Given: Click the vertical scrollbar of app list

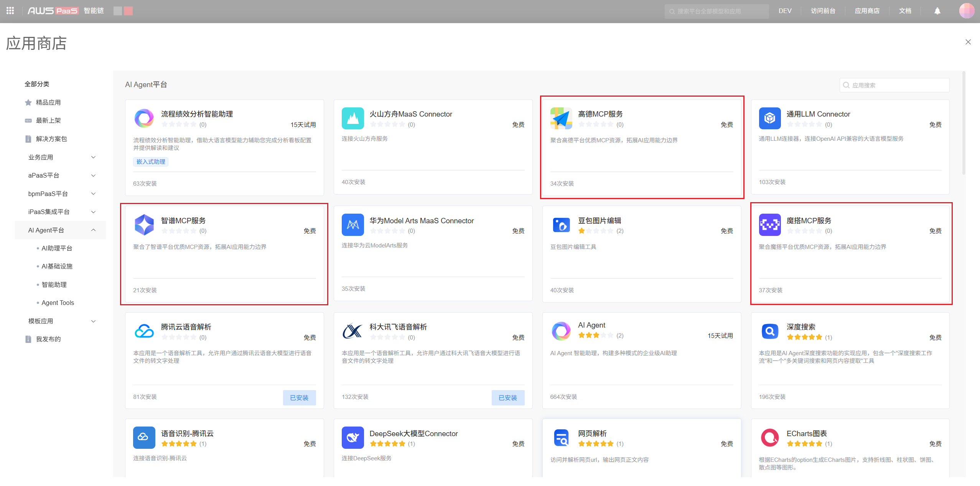Looking at the screenshot, I should (964, 123).
